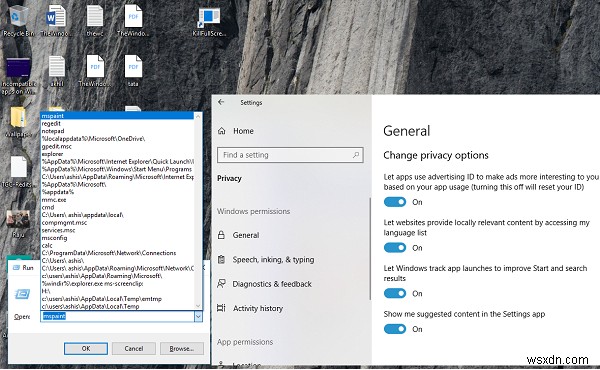
Task: Click the Windows permissions section heading
Action: (x=253, y=211)
